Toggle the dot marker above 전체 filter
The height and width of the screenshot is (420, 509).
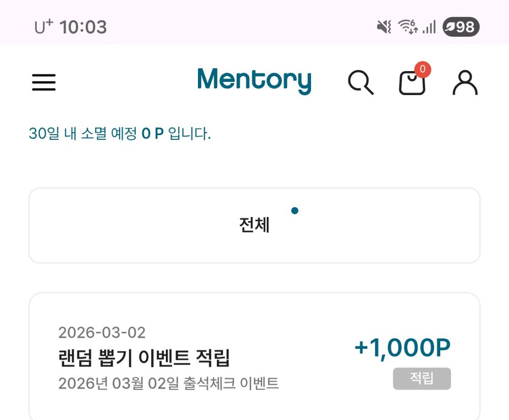click(x=295, y=210)
